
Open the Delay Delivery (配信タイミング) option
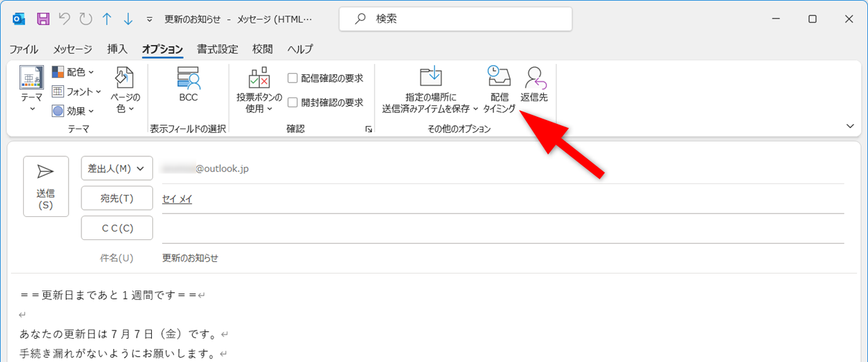(499, 89)
